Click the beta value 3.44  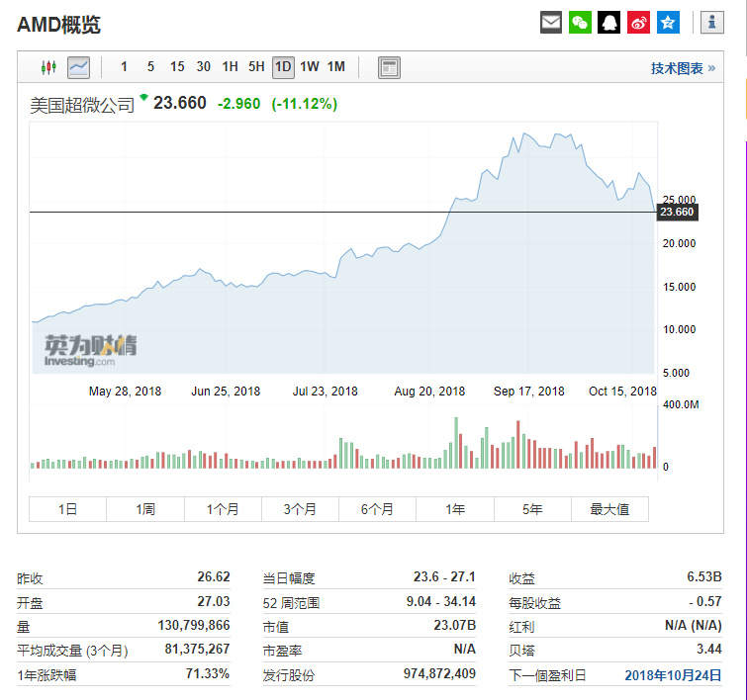point(708,649)
